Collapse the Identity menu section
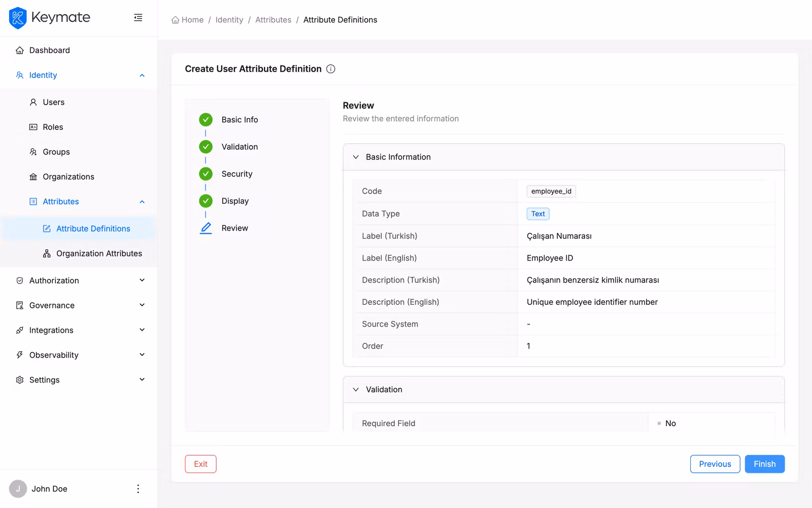 pos(142,75)
